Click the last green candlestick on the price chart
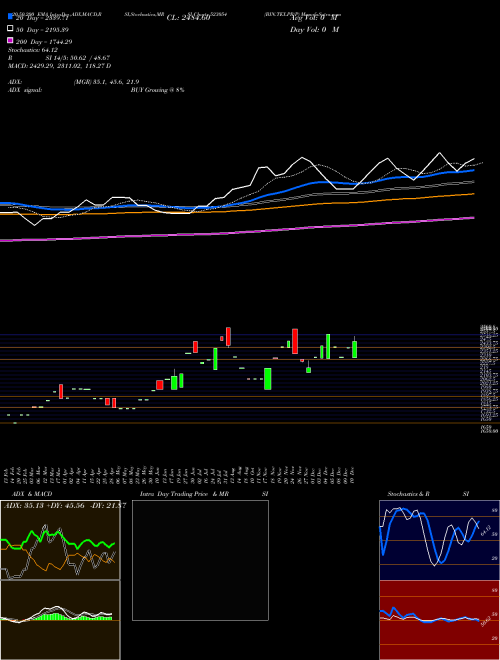This screenshot has height=660, width=500. (354, 349)
